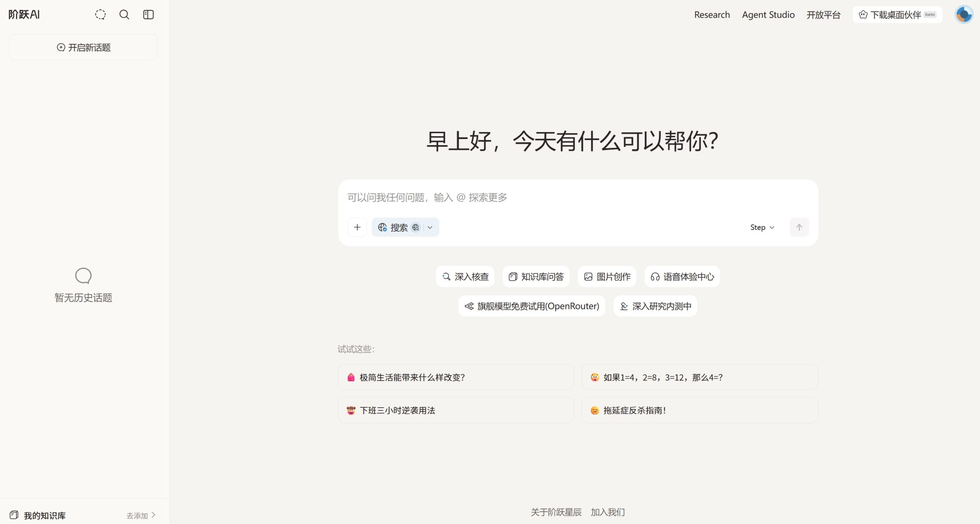Viewport: 980px width, 524px height.
Task: Open the Research menu
Action: tap(712, 15)
